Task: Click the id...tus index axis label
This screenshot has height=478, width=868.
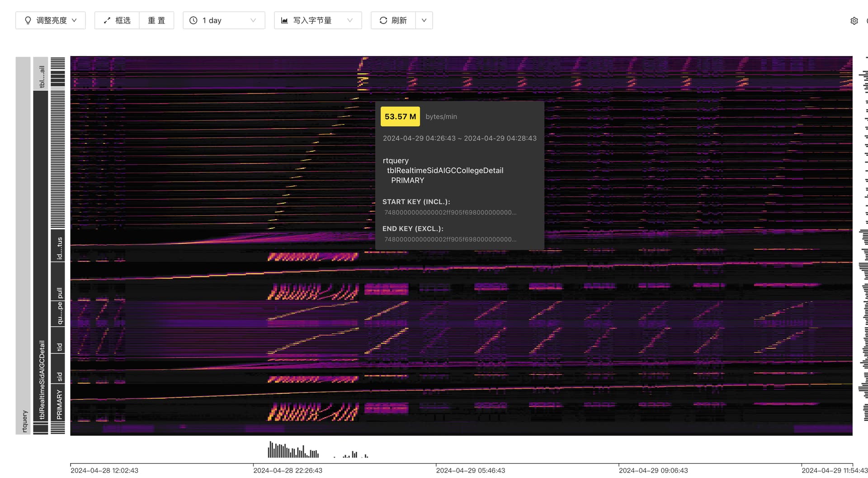Action: click(x=58, y=246)
